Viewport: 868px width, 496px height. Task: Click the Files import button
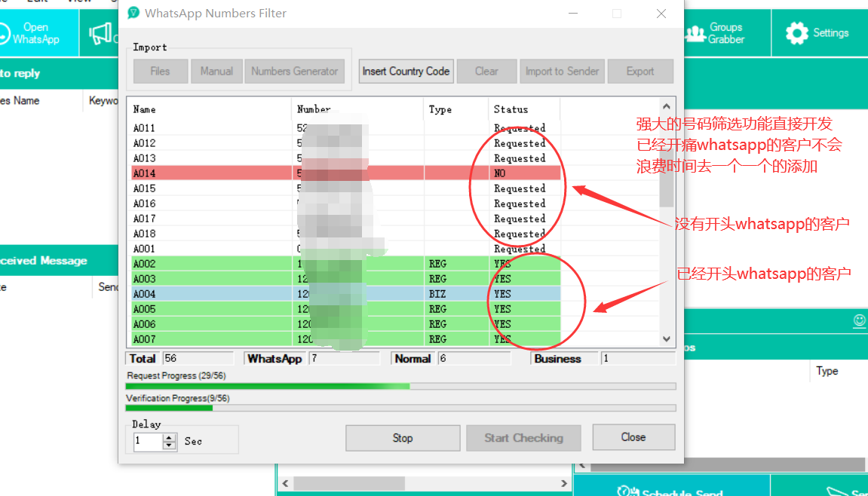click(x=161, y=72)
